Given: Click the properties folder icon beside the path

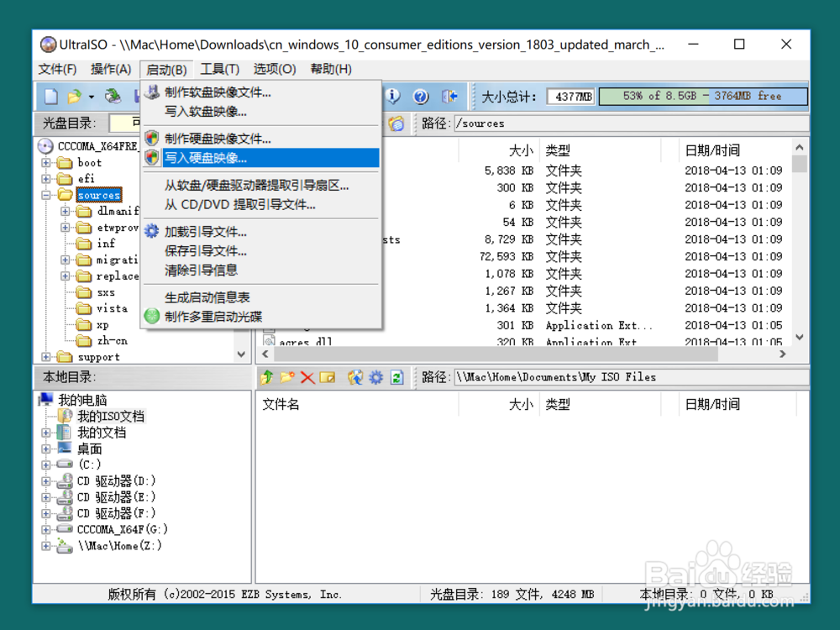Looking at the screenshot, I should coord(396,123).
